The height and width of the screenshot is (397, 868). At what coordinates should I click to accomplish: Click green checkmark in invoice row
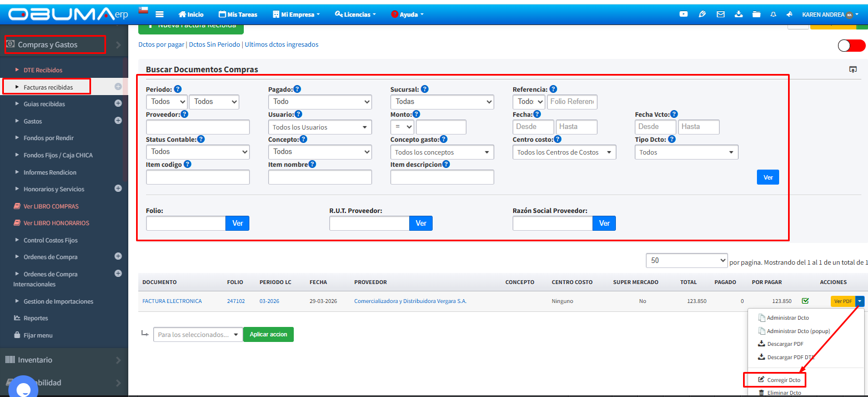[x=805, y=301]
